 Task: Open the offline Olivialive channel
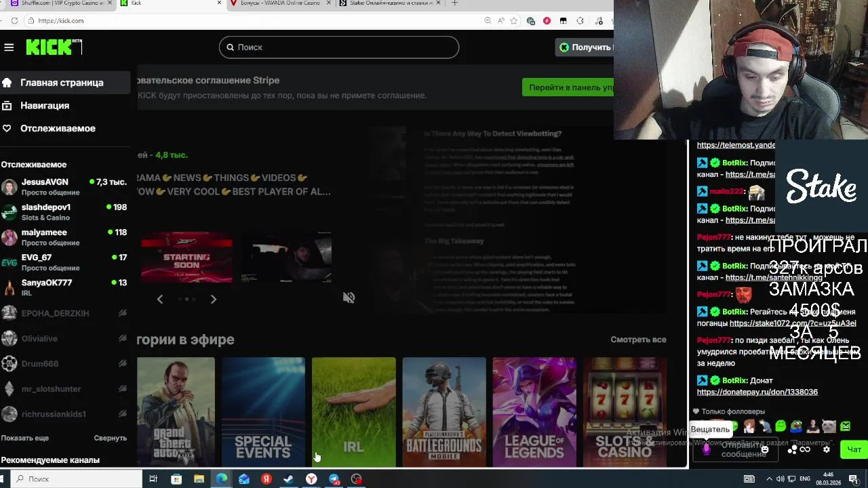pyautogui.click(x=64, y=338)
